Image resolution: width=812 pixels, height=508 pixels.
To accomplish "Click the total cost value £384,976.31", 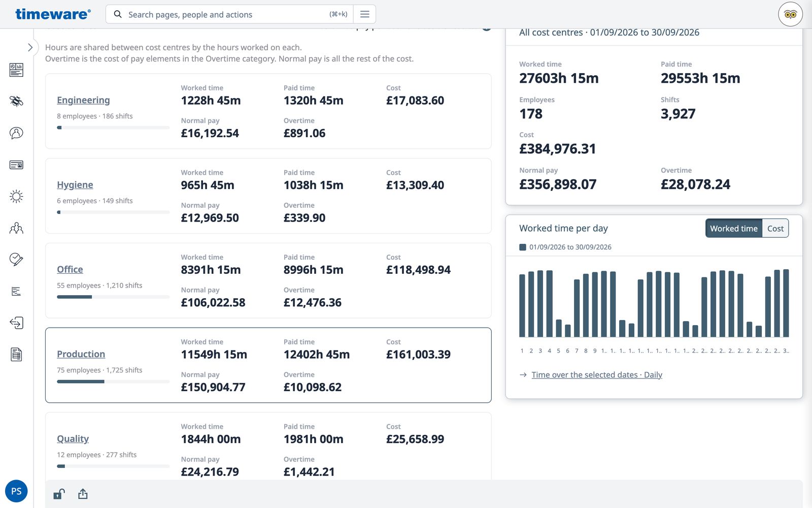I will point(557,149).
